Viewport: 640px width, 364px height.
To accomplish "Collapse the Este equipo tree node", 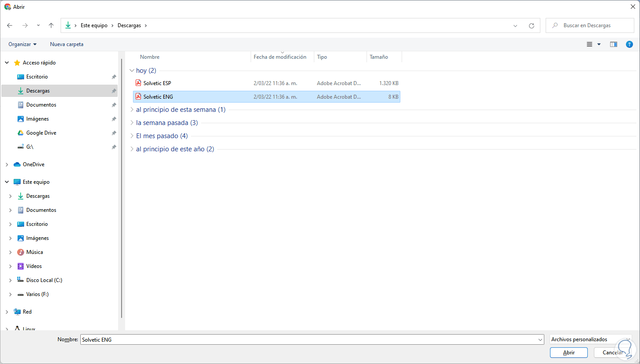I will coord(7,182).
